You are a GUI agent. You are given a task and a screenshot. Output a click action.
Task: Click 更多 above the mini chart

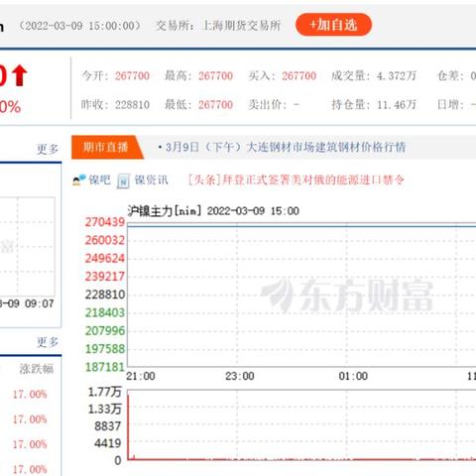[x=48, y=149]
